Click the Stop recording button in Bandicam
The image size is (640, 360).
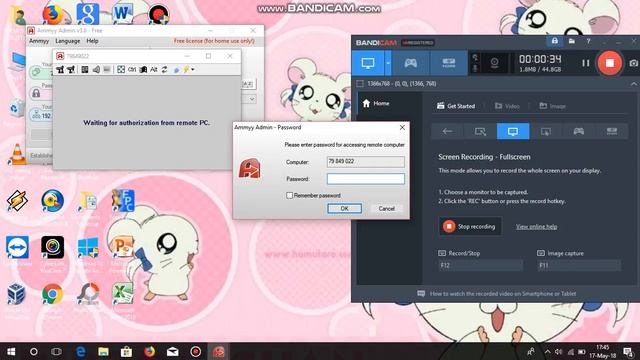click(x=470, y=226)
